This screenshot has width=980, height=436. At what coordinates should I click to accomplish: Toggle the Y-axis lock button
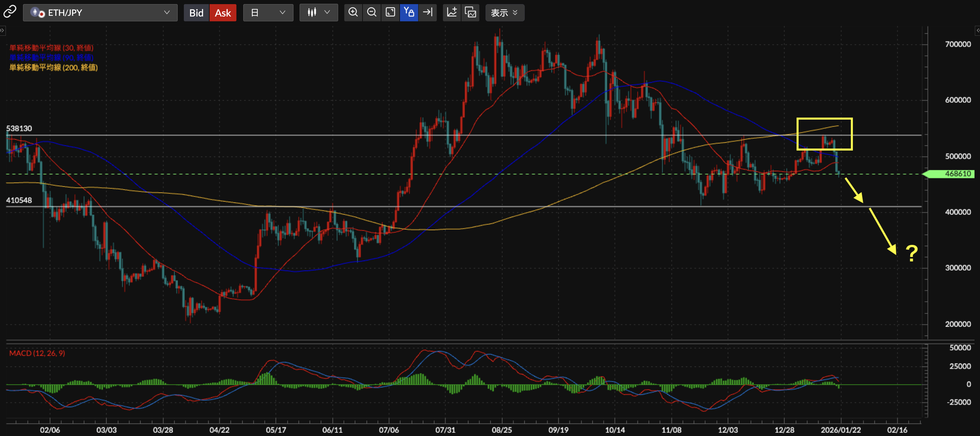click(x=409, y=13)
